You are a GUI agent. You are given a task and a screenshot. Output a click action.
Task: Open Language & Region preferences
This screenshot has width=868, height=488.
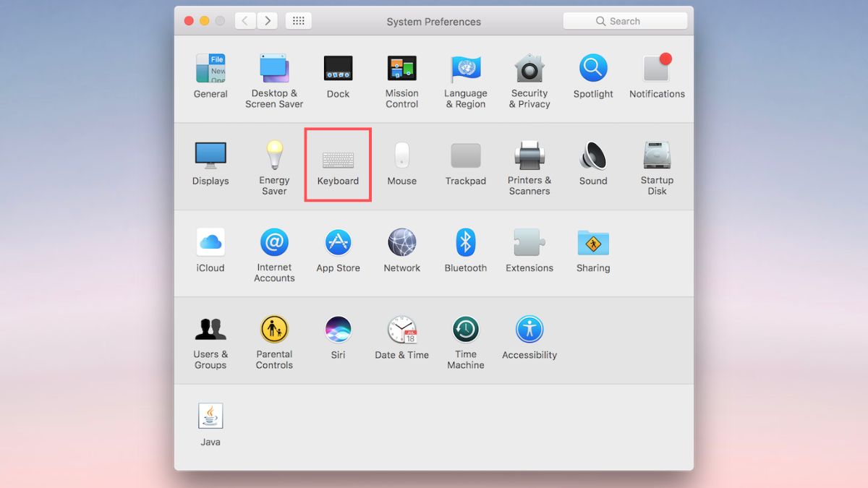(x=466, y=81)
